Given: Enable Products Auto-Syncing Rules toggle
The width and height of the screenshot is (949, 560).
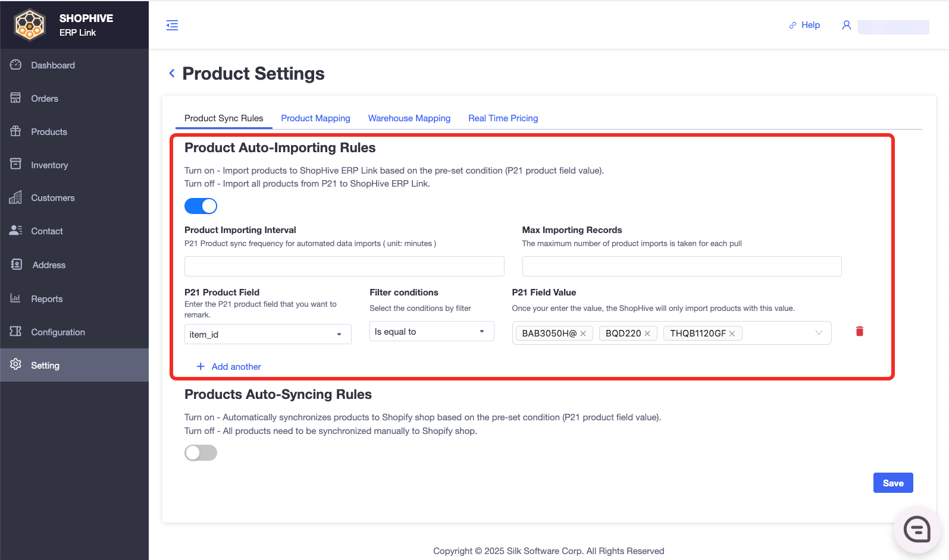Looking at the screenshot, I should click(201, 453).
